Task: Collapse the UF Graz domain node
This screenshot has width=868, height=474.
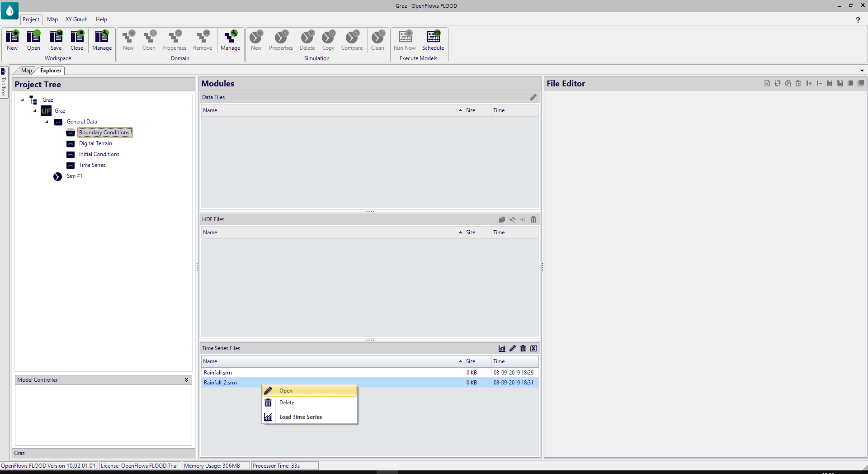Action: tap(34, 111)
